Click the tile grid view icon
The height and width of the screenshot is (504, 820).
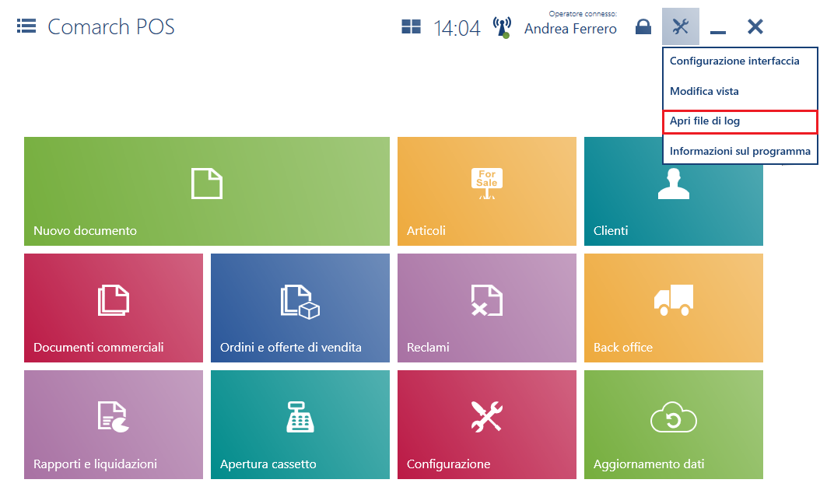coord(411,27)
